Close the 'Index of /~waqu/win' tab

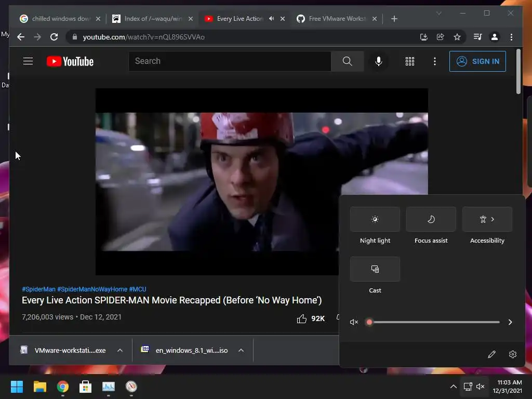coord(191,19)
